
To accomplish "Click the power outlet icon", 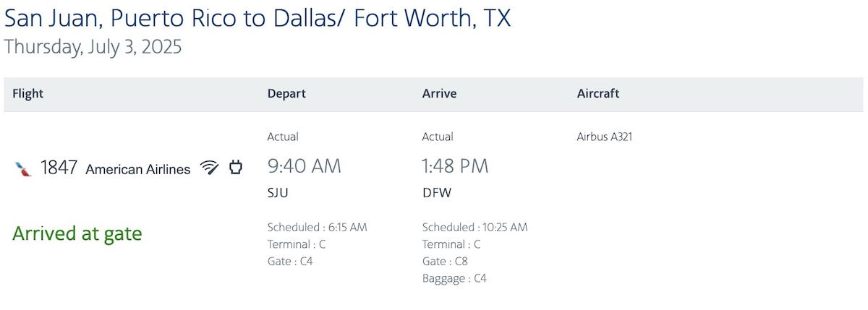I will tap(235, 168).
